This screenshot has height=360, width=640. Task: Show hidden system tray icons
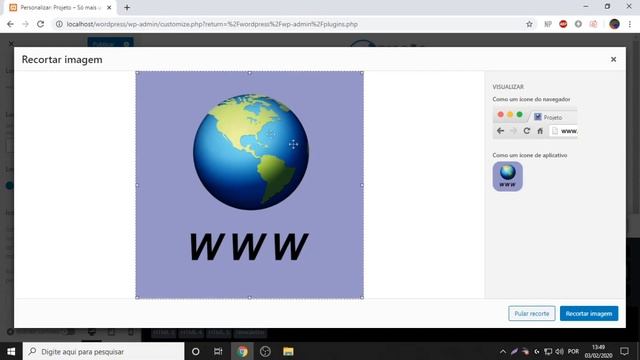[x=503, y=351]
